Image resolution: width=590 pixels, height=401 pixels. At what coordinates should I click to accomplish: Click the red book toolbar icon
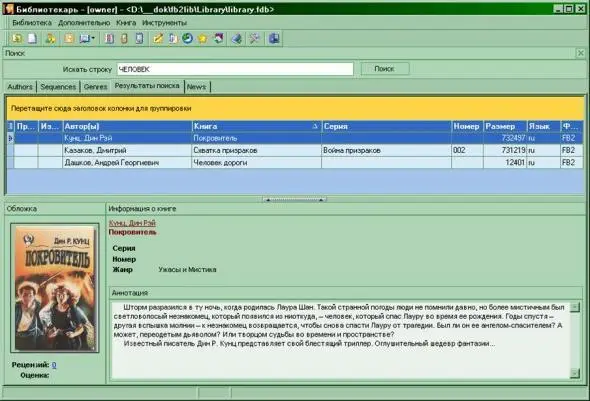pyautogui.click(x=109, y=38)
